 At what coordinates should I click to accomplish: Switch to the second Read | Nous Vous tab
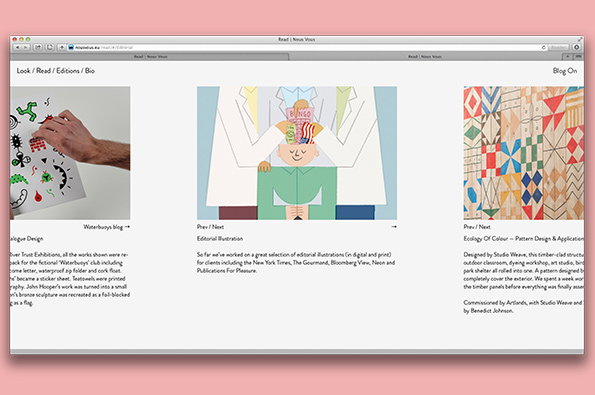coord(425,57)
